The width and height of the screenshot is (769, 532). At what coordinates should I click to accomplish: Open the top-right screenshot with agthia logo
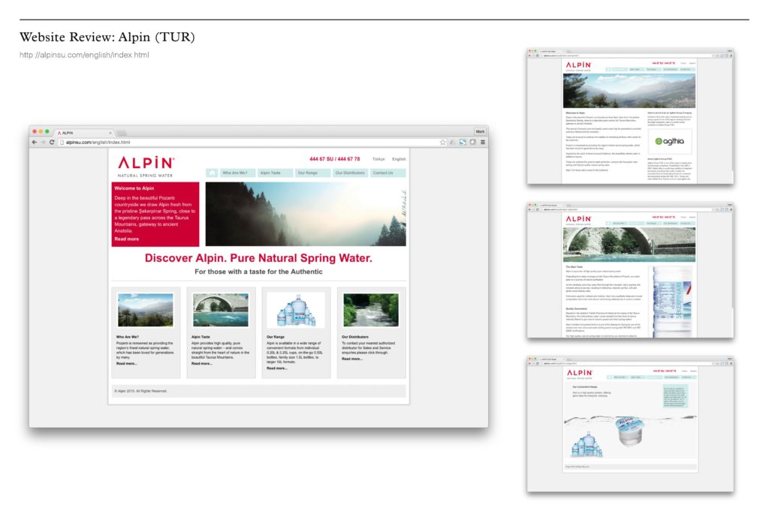(630, 116)
